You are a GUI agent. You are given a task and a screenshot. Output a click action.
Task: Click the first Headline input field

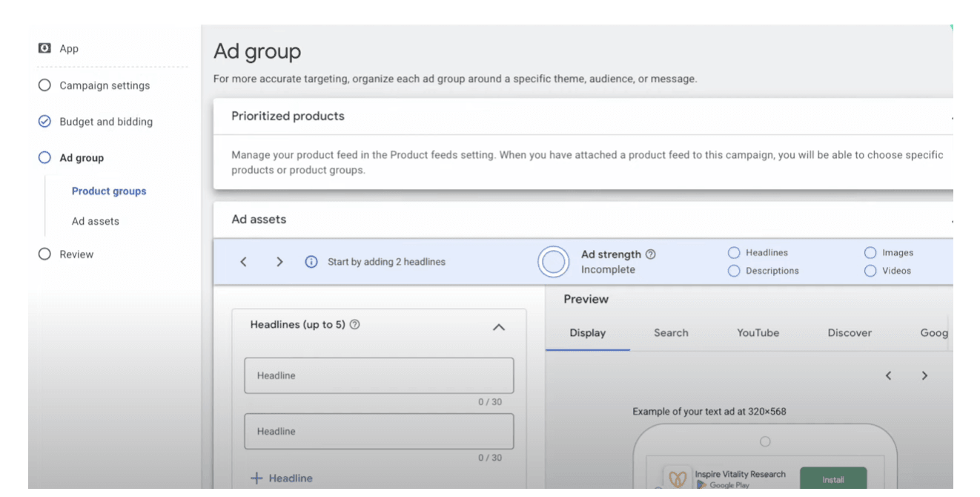[379, 376]
